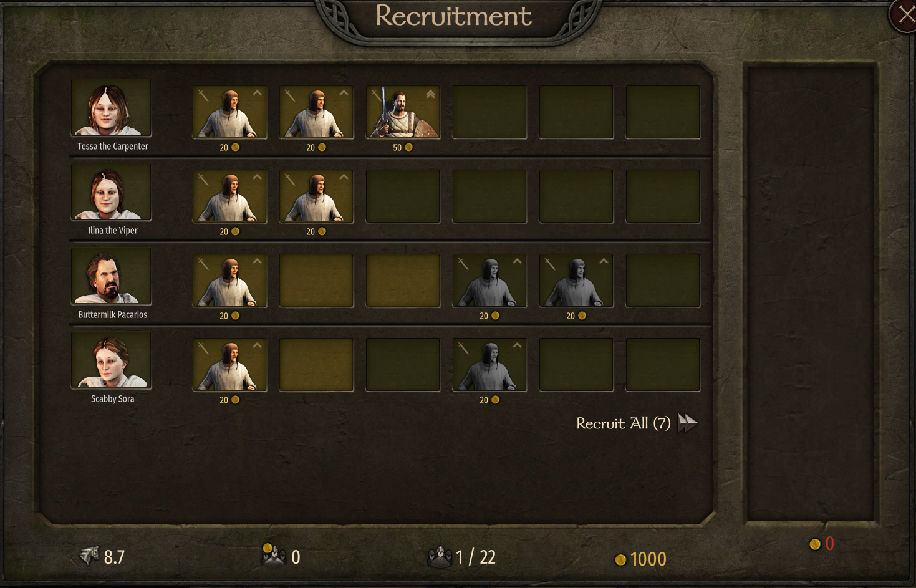Click Scabby Sora's portrait

111,359
